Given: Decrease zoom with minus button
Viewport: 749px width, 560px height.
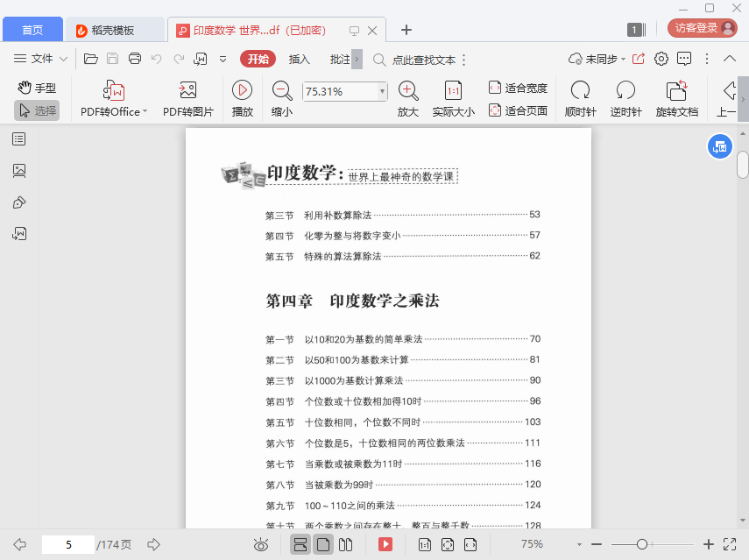Looking at the screenshot, I should point(597,544).
